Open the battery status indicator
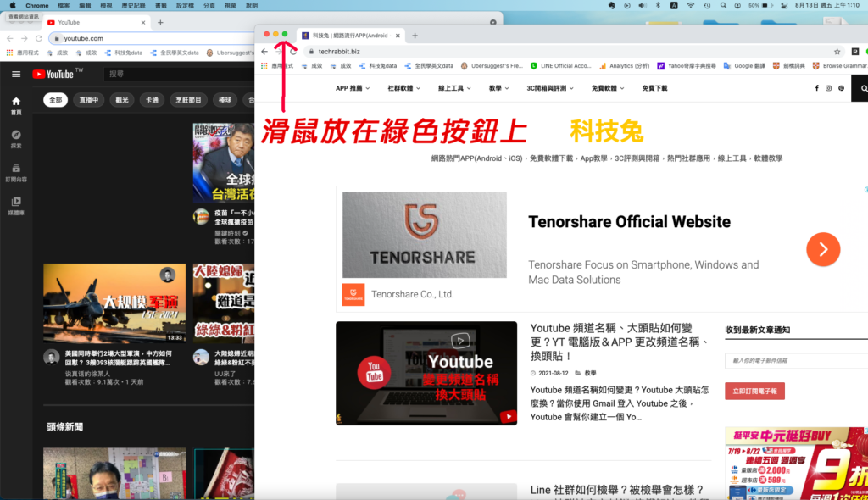 tap(761, 6)
